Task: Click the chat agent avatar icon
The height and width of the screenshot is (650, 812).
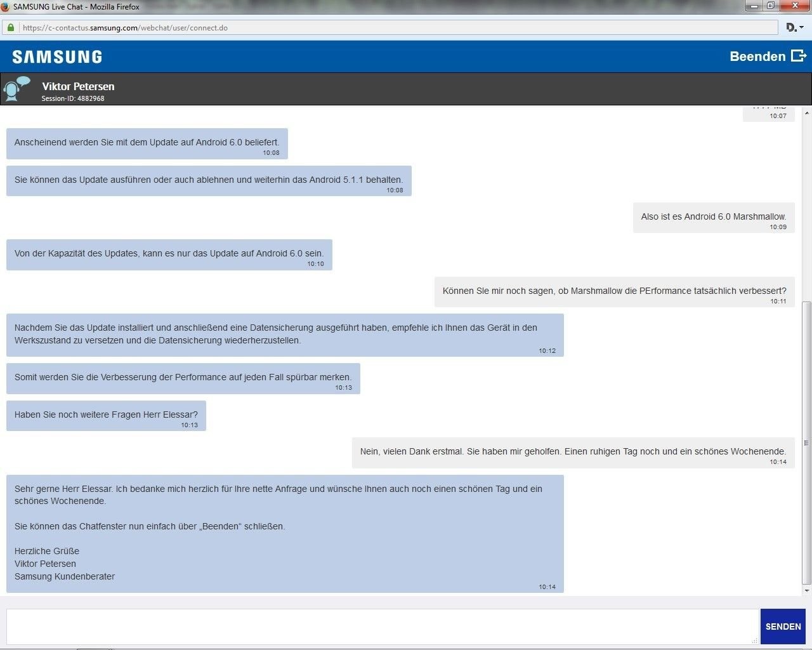Action: pyautogui.click(x=16, y=89)
